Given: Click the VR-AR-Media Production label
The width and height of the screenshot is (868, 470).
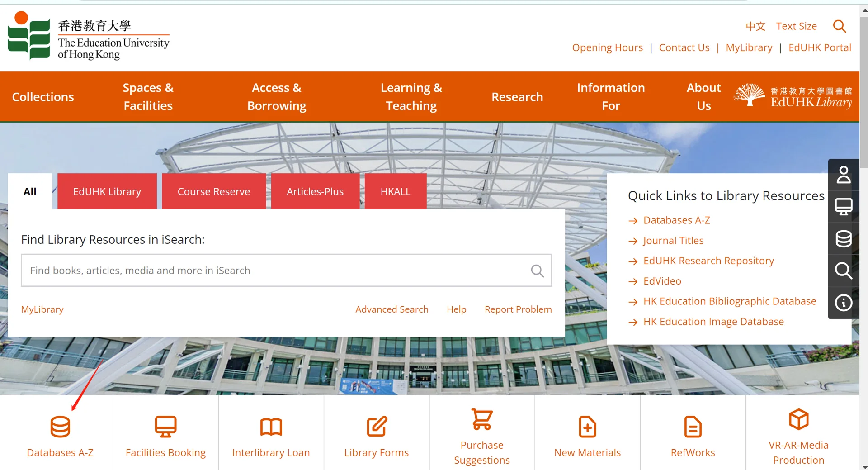Looking at the screenshot, I should 798,453.
